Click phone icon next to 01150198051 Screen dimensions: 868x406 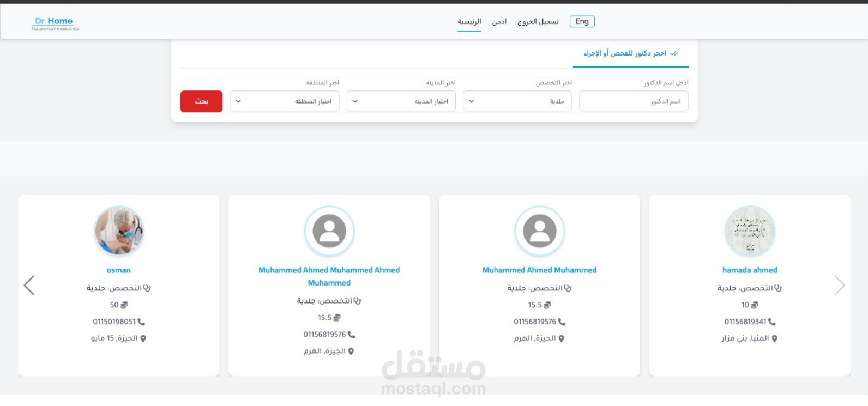[141, 322]
